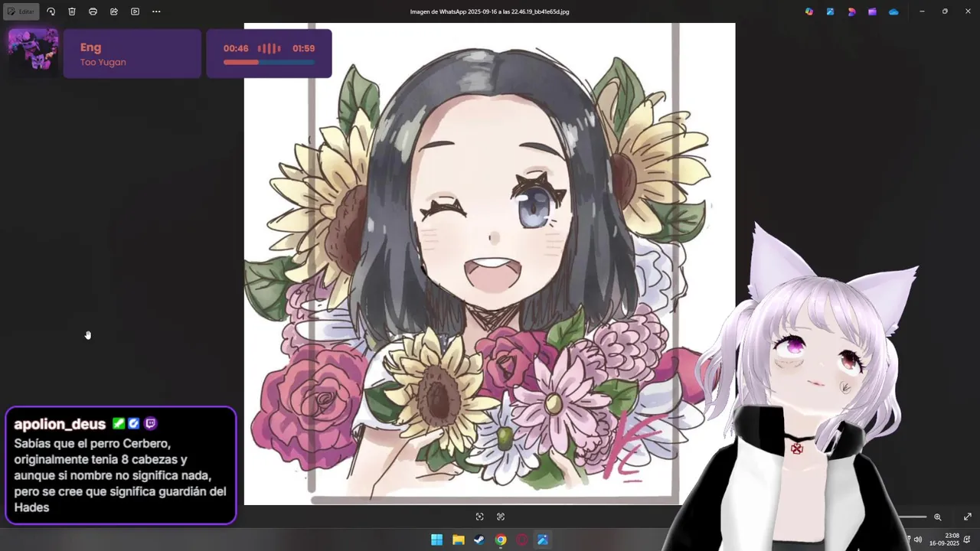Open File Explorer from the taskbar
Screen dimensions: 980x551
tap(458, 540)
